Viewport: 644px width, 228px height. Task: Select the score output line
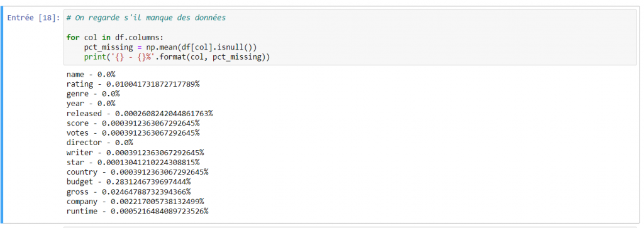pos(133,123)
